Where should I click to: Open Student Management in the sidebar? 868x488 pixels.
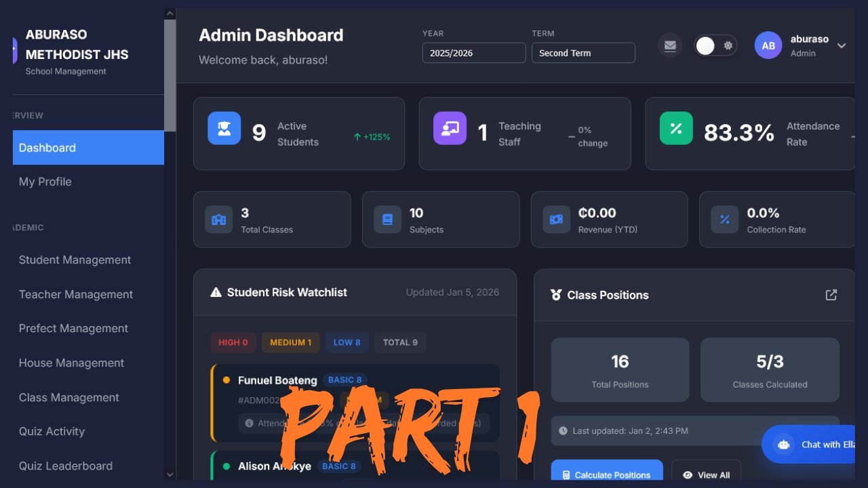point(75,260)
